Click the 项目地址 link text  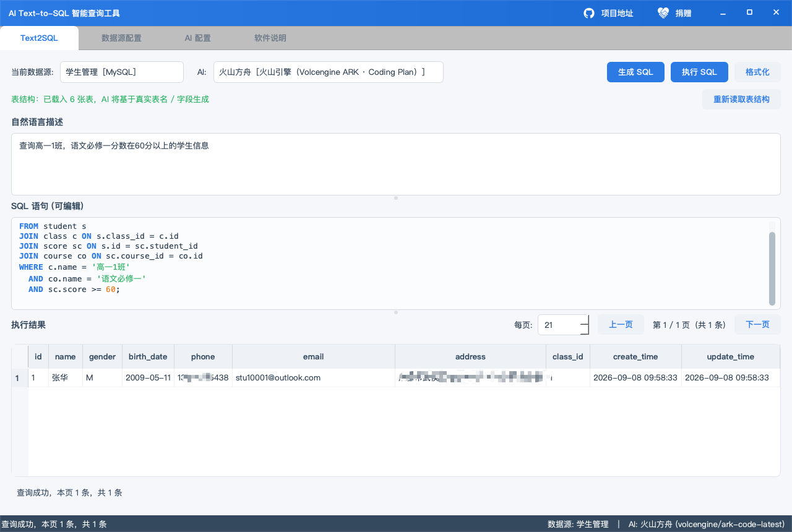click(617, 13)
